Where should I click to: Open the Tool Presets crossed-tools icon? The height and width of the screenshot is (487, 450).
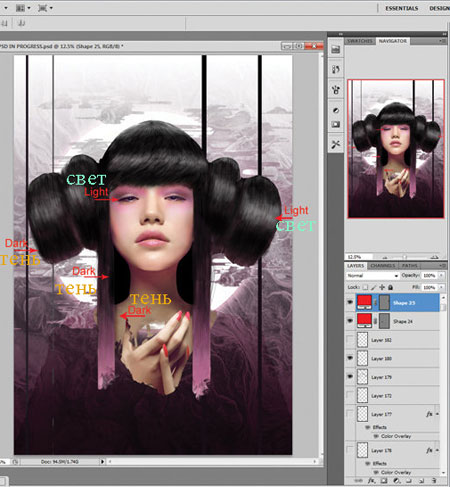click(336, 145)
